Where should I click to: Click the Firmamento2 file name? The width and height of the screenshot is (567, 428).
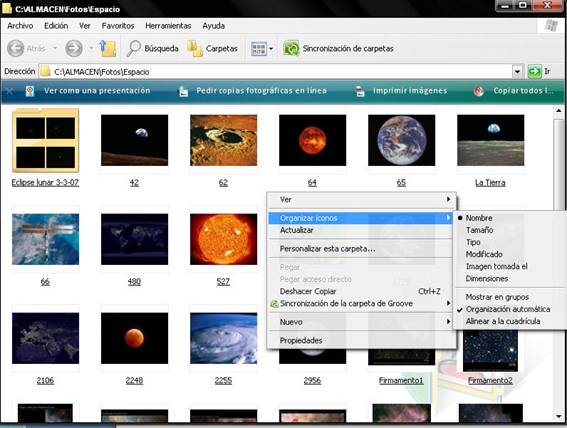(x=490, y=380)
